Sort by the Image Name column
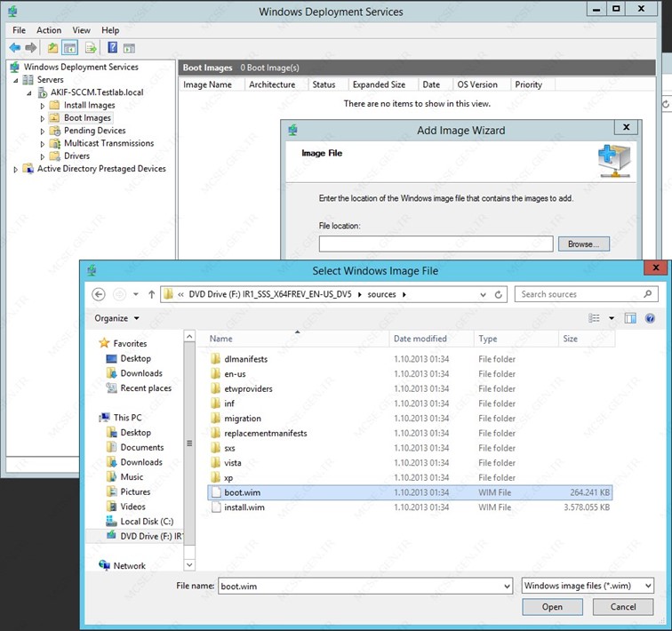 point(212,84)
